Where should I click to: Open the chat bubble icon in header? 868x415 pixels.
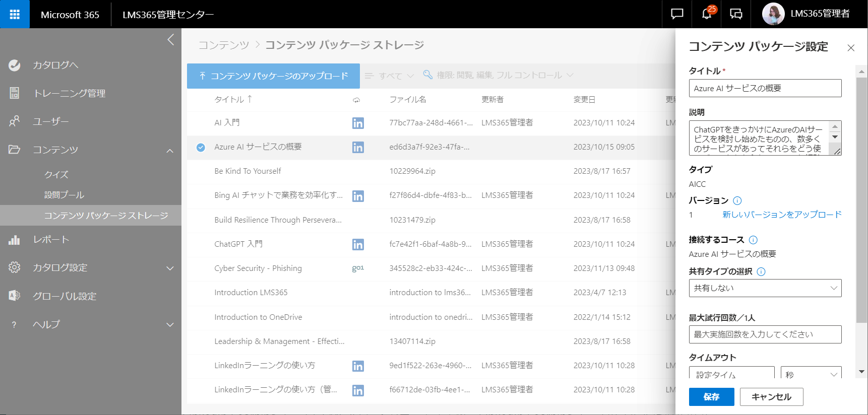pos(677,14)
